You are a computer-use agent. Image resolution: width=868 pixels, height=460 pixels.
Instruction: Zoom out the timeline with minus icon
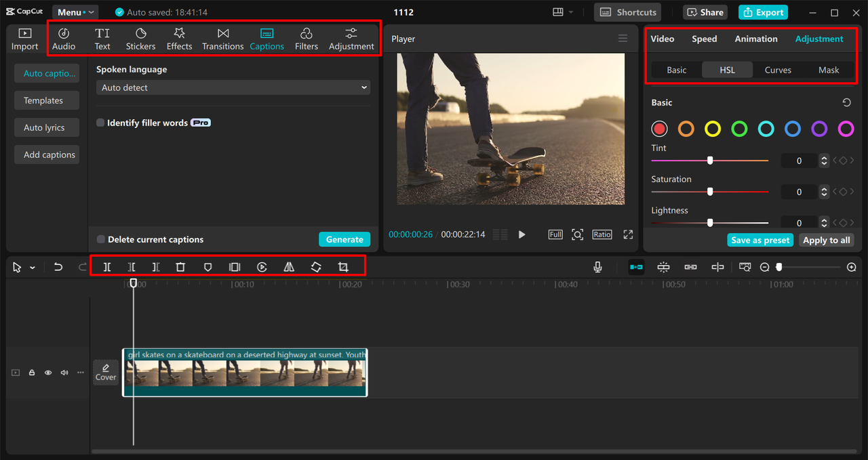pos(764,267)
